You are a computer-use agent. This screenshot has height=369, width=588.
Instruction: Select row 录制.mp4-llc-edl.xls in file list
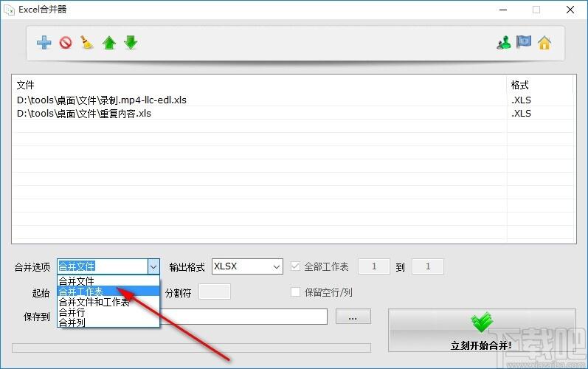294,100
